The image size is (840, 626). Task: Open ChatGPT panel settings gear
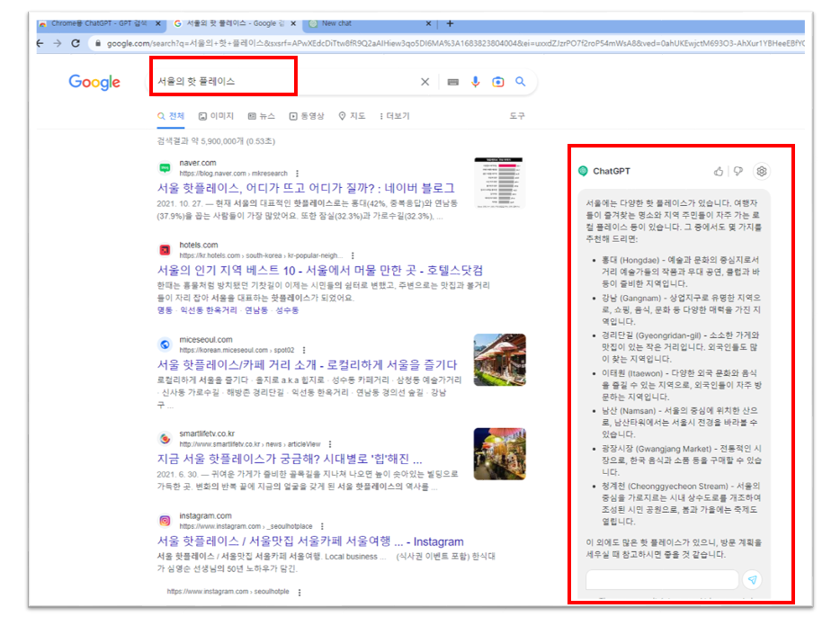click(761, 172)
